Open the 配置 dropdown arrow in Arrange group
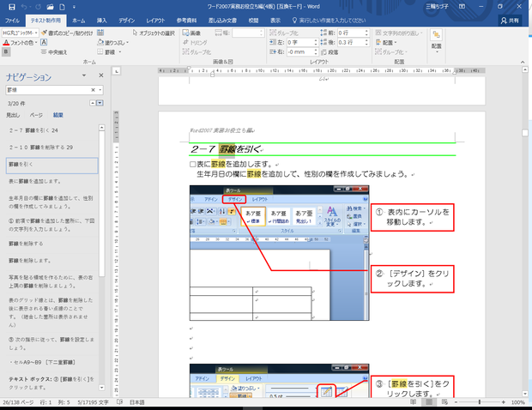The image size is (532, 410). coord(396,43)
